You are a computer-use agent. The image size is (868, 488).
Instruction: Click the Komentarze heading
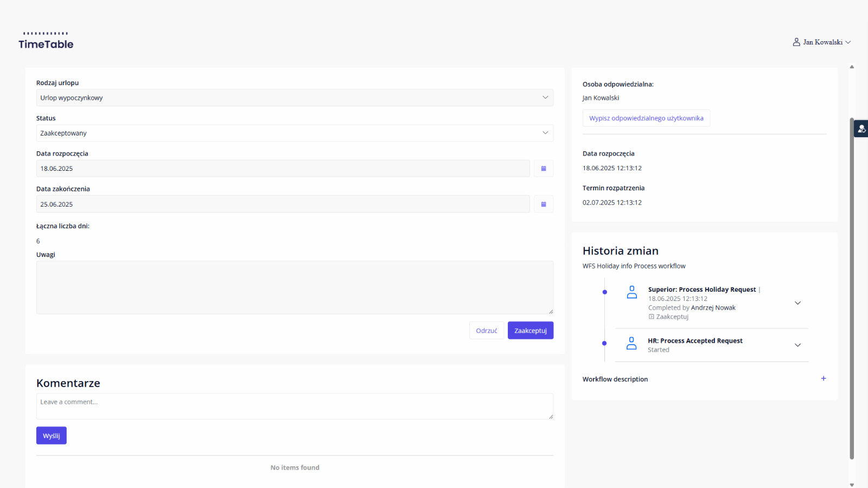[68, 383]
